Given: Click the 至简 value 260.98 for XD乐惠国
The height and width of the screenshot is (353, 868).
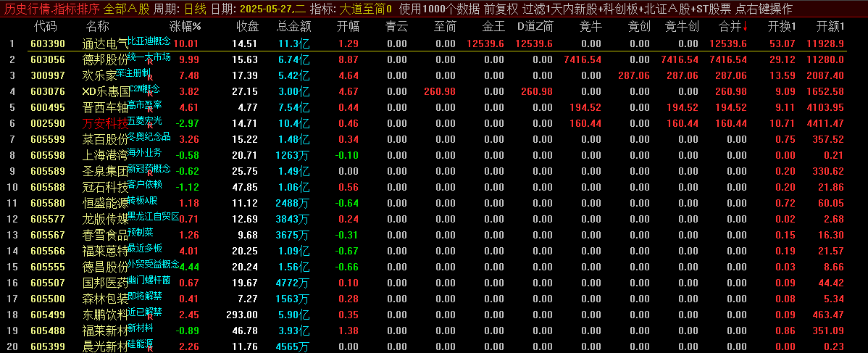Looking at the screenshot, I should 440,91.
